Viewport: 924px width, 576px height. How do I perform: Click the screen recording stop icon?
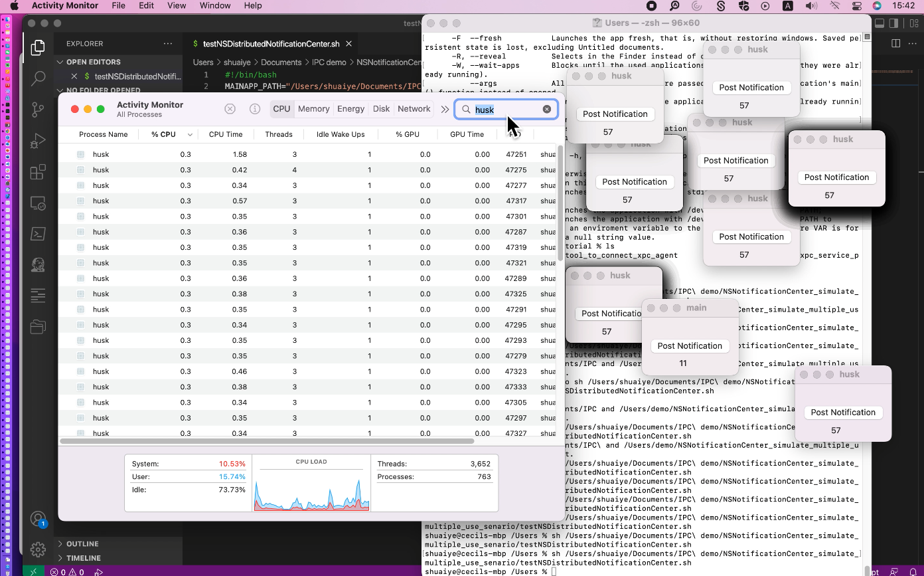tap(652, 5)
